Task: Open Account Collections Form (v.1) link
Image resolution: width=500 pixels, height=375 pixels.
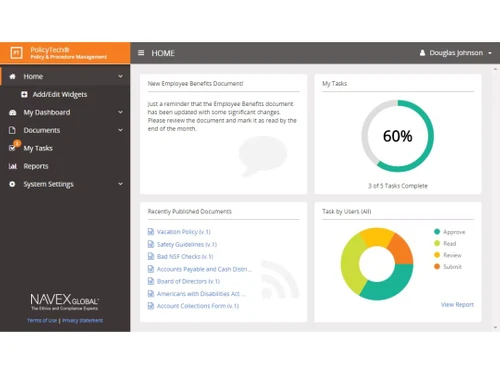Action: pos(198,306)
